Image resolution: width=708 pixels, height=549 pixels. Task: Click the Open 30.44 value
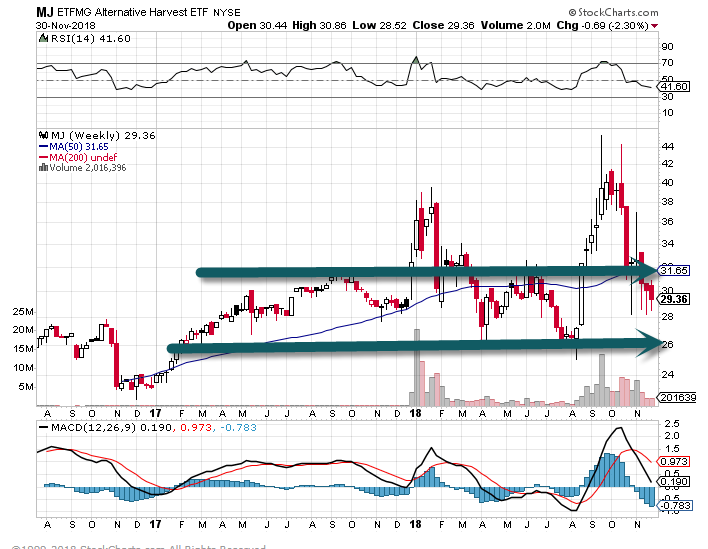pos(257,25)
